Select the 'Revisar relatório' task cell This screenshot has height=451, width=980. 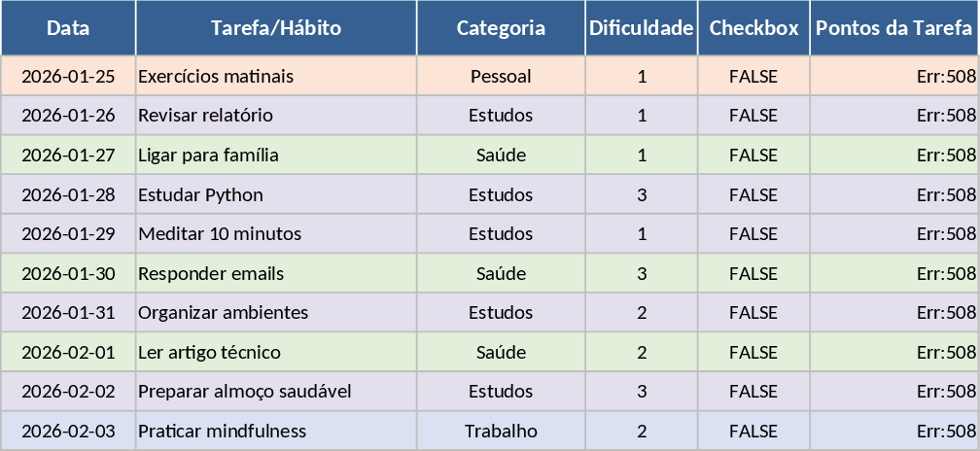tap(276, 116)
